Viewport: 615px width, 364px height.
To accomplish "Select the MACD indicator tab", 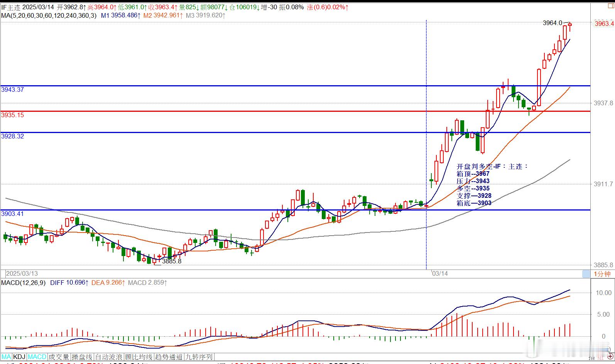I will [x=37, y=357].
